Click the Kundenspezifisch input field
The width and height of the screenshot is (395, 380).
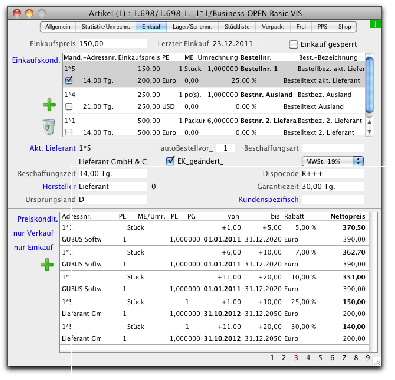coord(333,199)
